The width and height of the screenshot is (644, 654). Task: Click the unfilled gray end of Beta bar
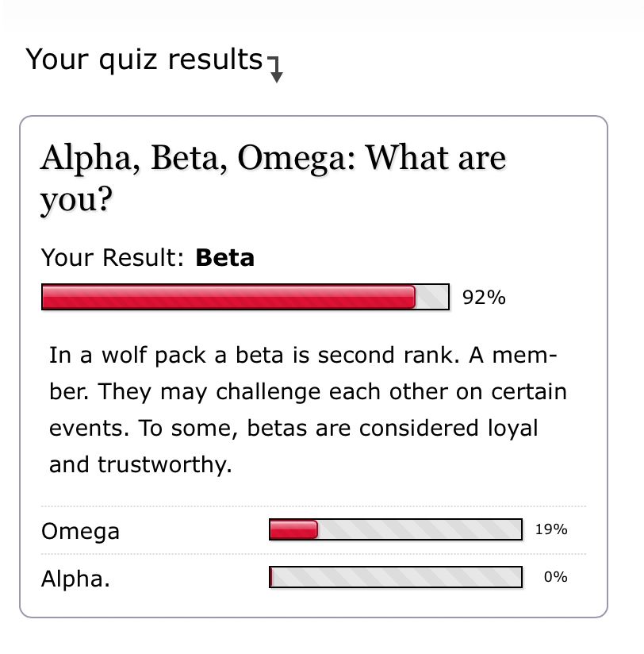[x=431, y=297]
